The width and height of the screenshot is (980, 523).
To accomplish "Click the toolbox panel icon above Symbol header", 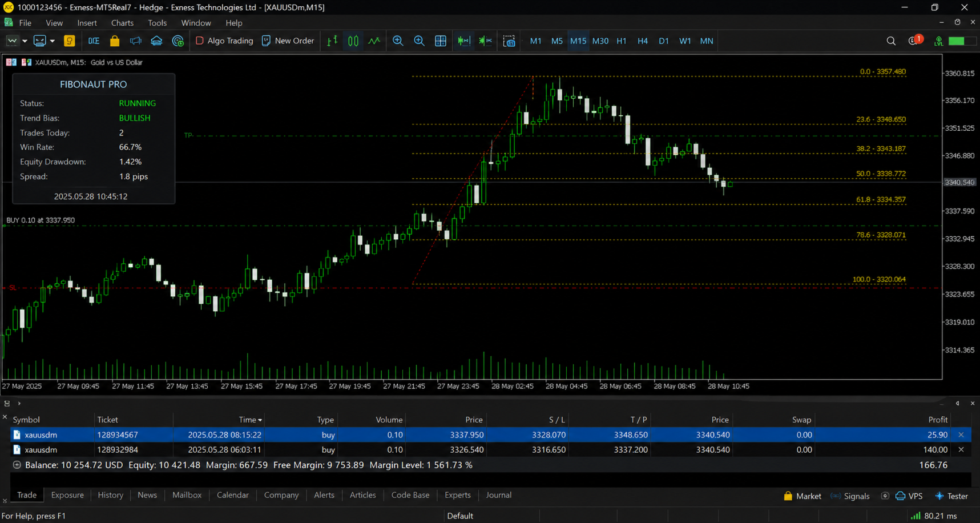I will tap(7, 403).
